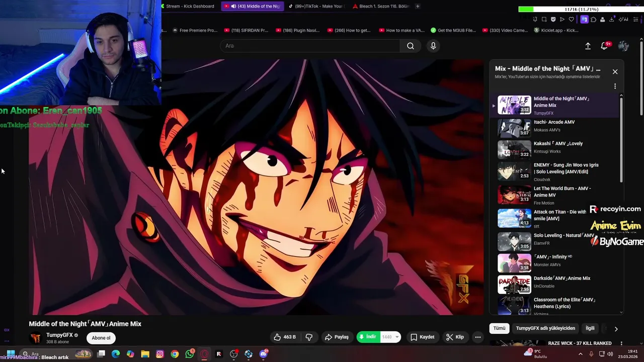Click the browser heart bookmark icon
The width and height of the screenshot is (644, 362).
coord(571,19)
